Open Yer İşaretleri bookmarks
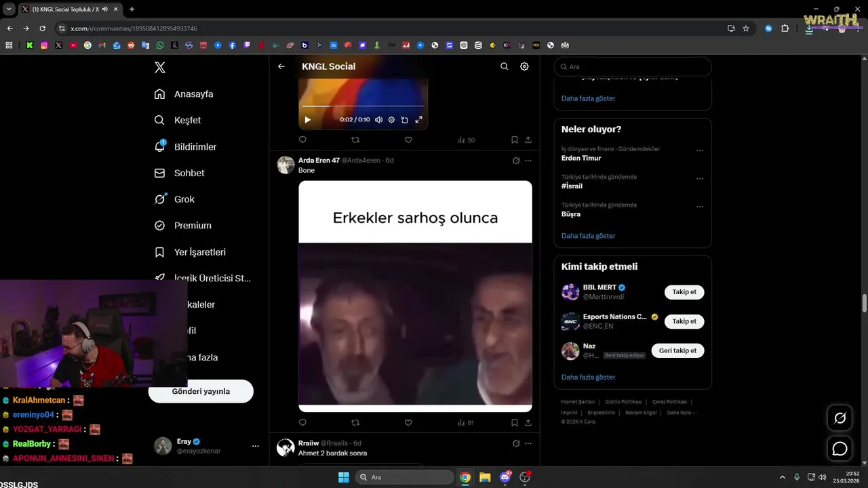868x488 pixels. click(x=190, y=252)
